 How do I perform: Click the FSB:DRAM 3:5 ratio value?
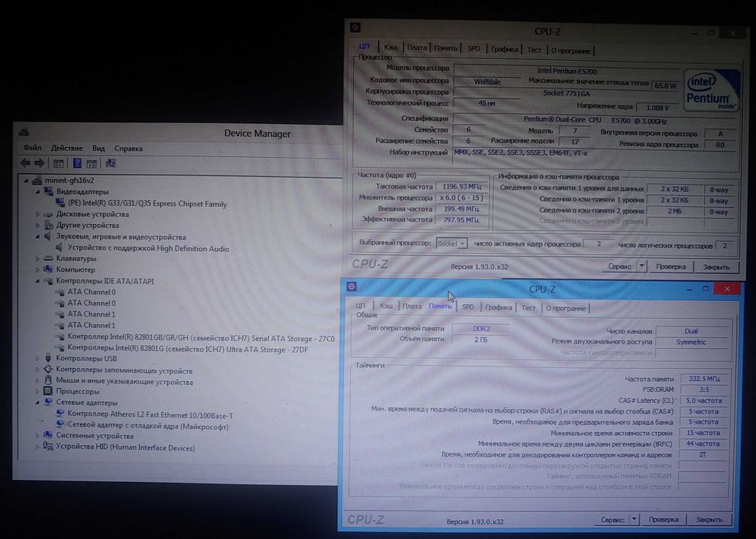pyautogui.click(x=704, y=389)
